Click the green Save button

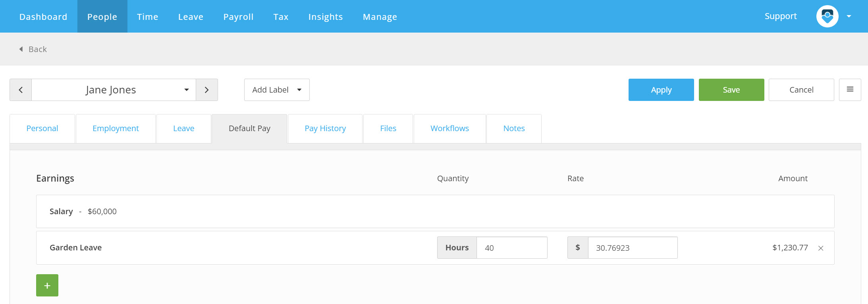click(731, 90)
